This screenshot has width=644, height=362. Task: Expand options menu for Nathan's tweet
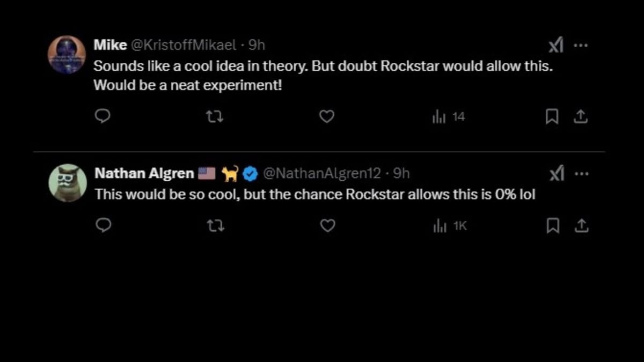pyautogui.click(x=581, y=173)
